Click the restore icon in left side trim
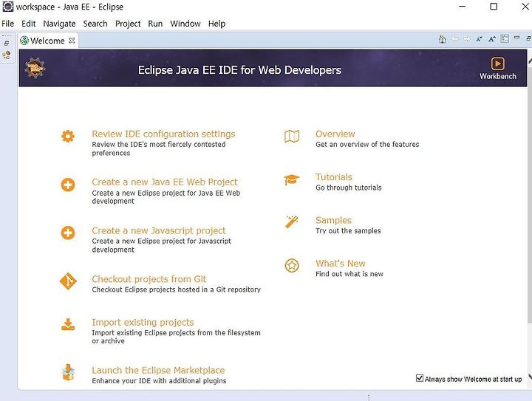 pos(7,44)
